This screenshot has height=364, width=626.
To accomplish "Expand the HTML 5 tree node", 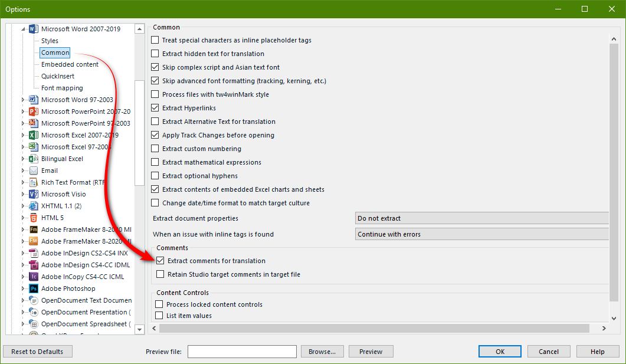I will (x=23, y=218).
